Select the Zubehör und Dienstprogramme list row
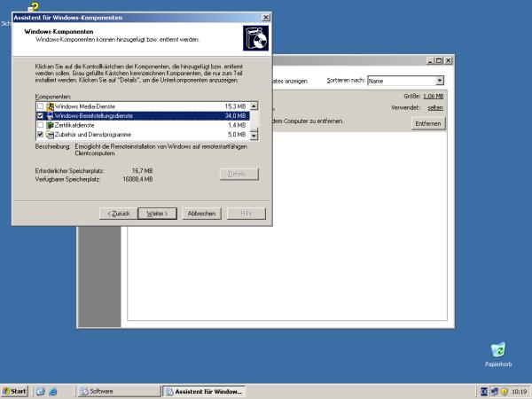The width and height of the screenshot is (532, 399). pyautogui.click(x=143, y=135)
